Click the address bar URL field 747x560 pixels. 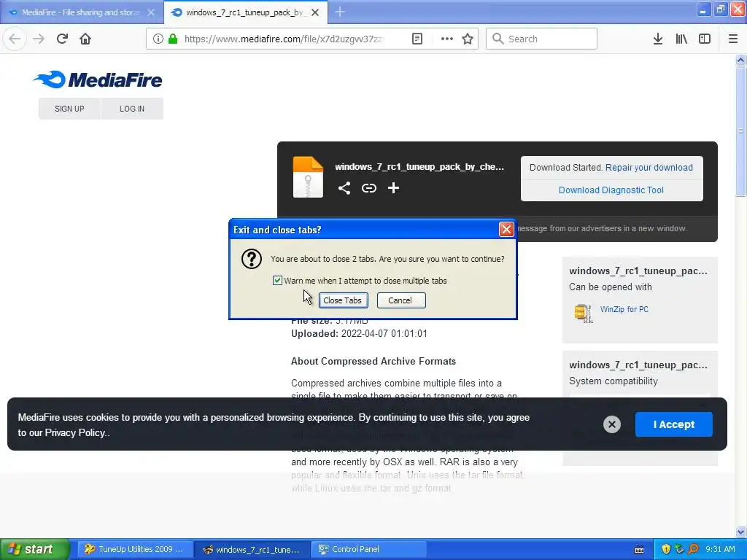(x=284, y=39)
